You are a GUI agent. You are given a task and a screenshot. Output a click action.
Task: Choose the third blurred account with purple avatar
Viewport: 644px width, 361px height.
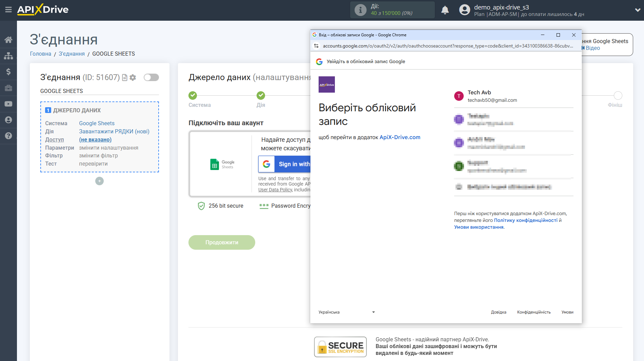pyautogui.click(x=514, y=143)
